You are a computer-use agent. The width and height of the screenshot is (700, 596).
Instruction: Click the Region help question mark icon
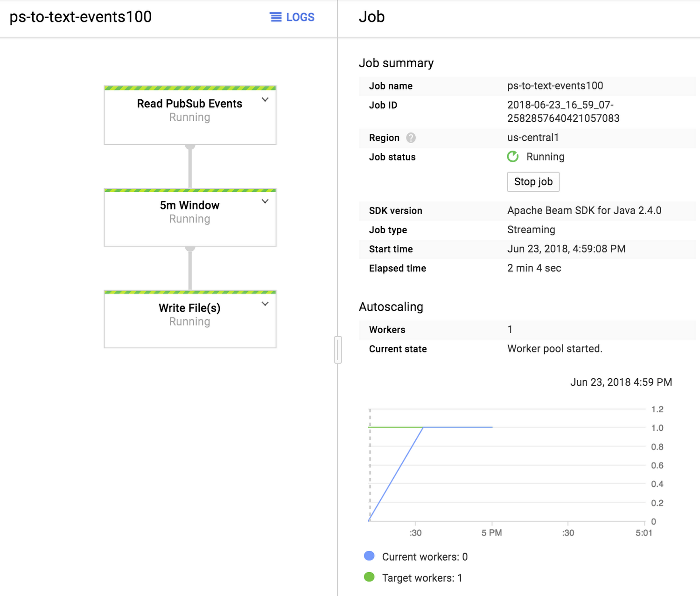[x=411, y=138]
